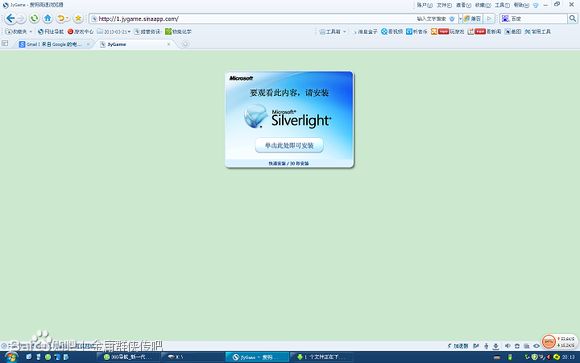Click the forward navigation arrow
Screen dimensions: 580x363
(x=21, y=19)
